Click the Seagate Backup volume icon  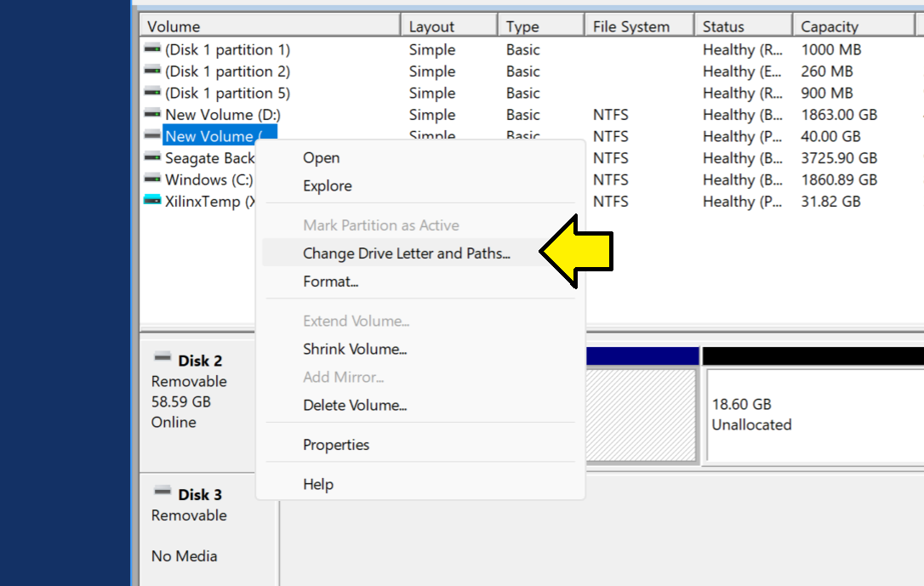tap(152, 158)
